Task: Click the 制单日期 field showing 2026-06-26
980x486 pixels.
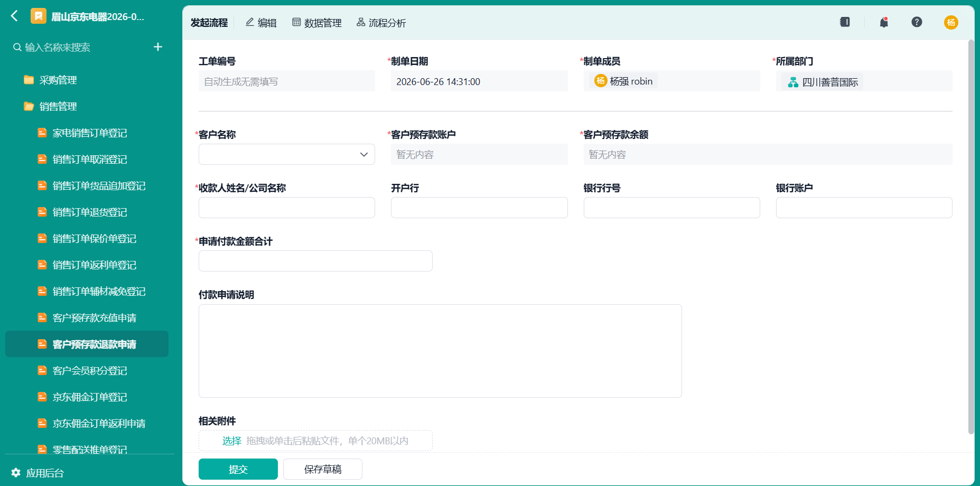Action: [479, 81]
